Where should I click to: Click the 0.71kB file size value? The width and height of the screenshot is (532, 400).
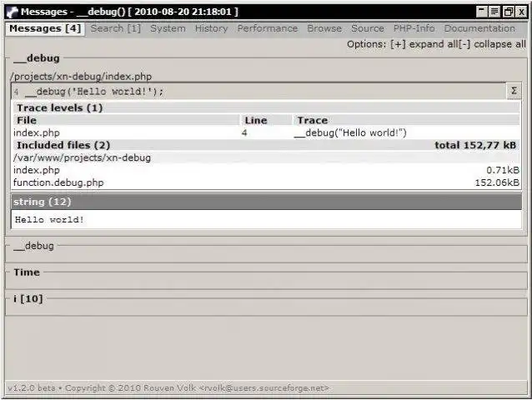[x=503, y=170]
